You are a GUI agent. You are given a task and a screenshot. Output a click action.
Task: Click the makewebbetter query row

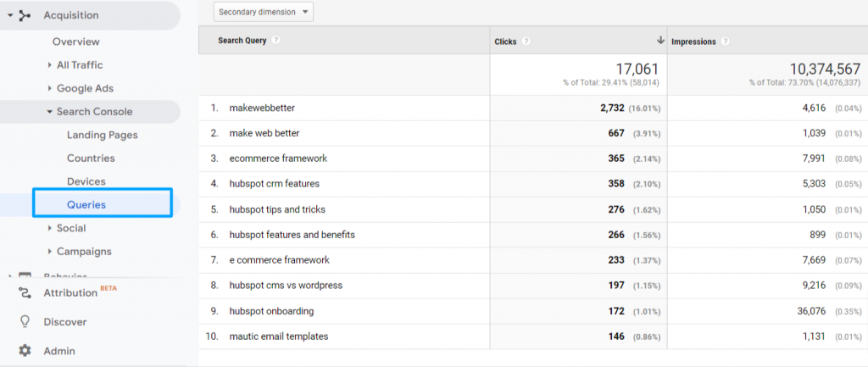(262, 108)
